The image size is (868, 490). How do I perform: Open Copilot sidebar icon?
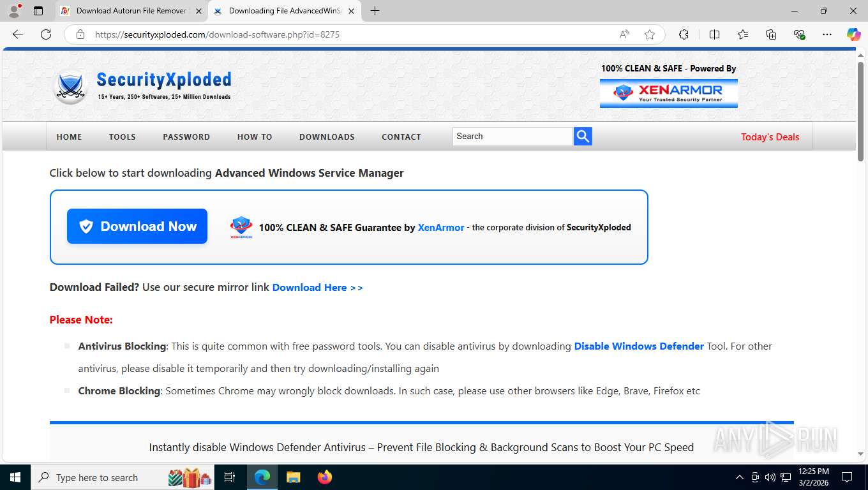[x=853, y=34]
